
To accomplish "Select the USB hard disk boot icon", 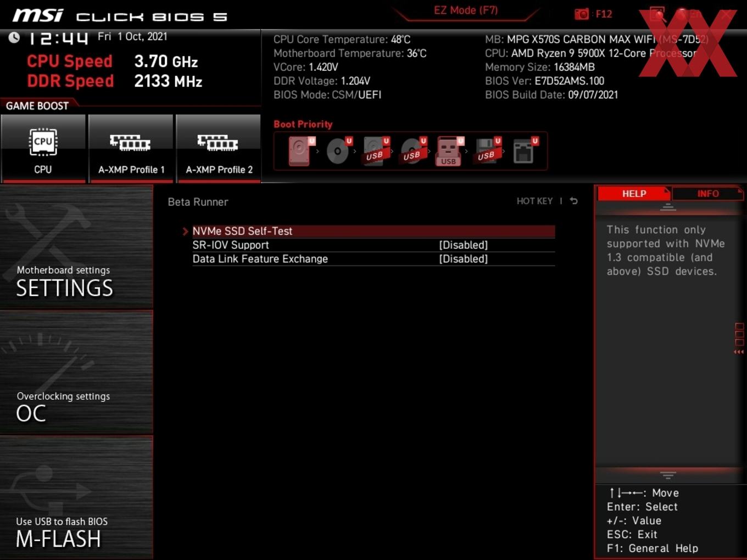I will (376, 150).
